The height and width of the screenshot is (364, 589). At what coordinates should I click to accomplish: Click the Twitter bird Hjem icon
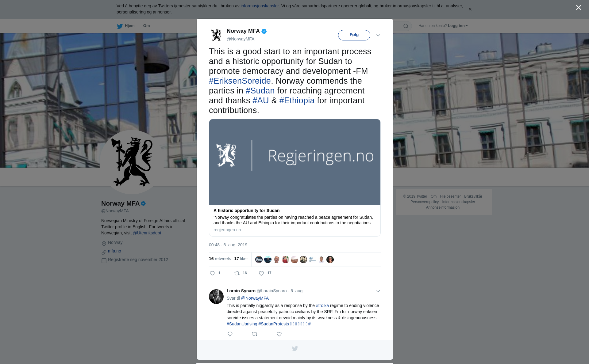(x=120, y=26)
